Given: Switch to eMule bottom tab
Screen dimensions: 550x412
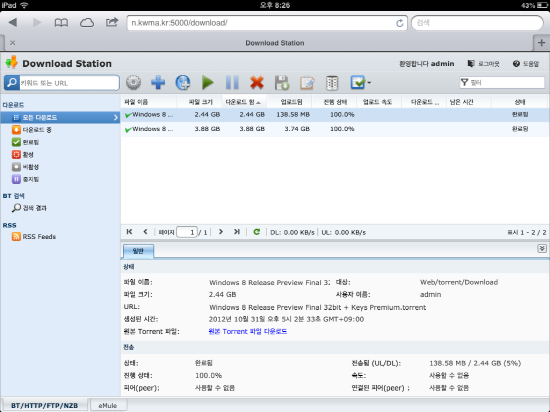Looking at the screenshot, I should tap(108, 405).
